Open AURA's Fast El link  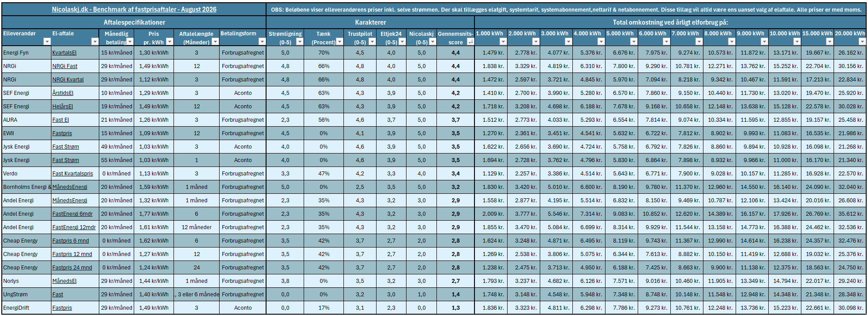coord(61,120)
